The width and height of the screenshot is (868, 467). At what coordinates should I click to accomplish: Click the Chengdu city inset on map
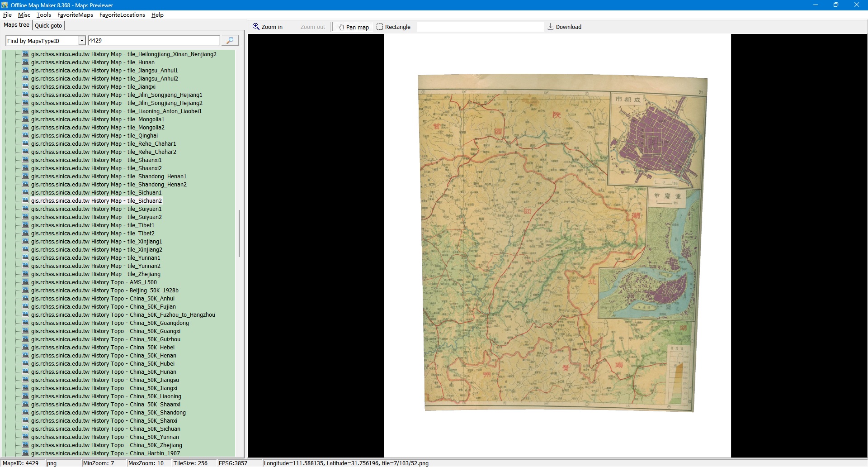click(x=655, y=139)
